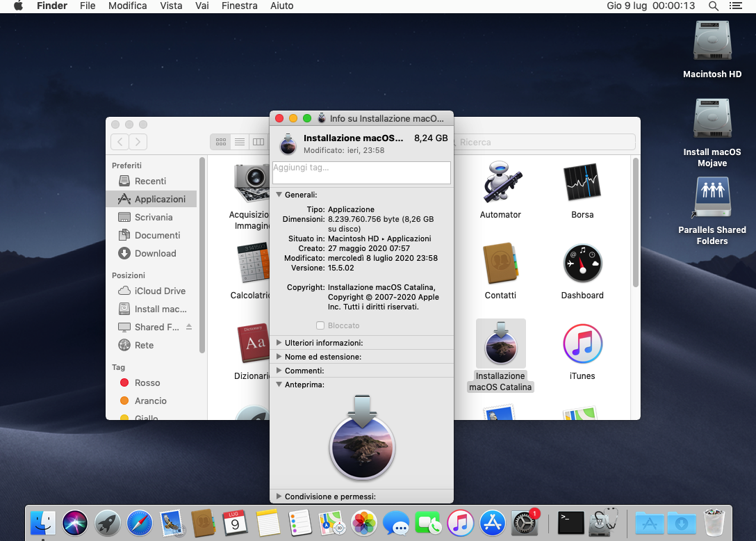Click the Ricerca search field
The width and height of the screenshot is (756, 541).
[545, 142]
